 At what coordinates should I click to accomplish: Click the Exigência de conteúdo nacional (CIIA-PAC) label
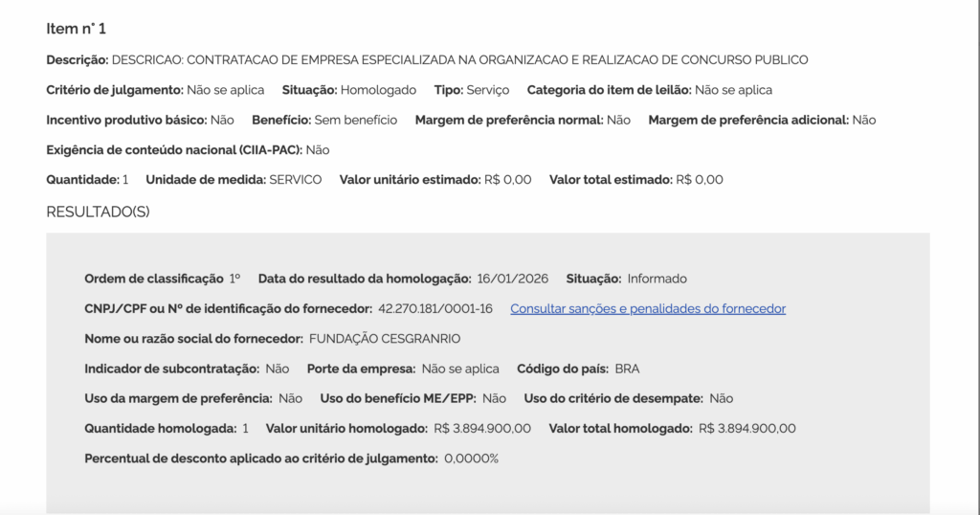(174, 150)
